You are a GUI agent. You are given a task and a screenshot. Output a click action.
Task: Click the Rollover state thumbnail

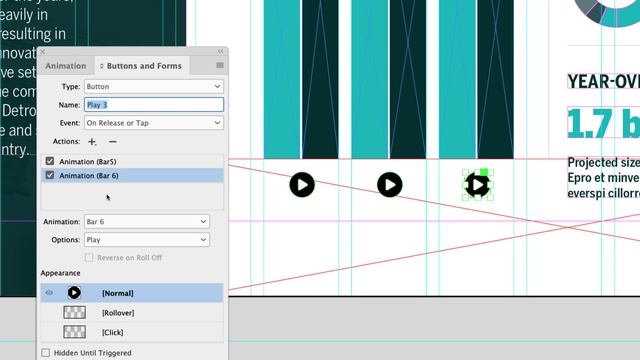click(74, 312)
